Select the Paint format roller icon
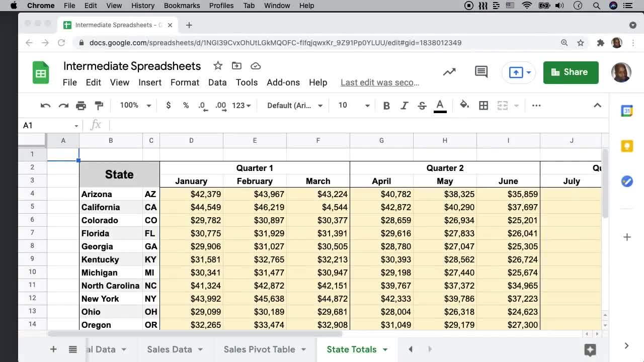This screenshot has width=644, height=362. (x=99, y=106)
